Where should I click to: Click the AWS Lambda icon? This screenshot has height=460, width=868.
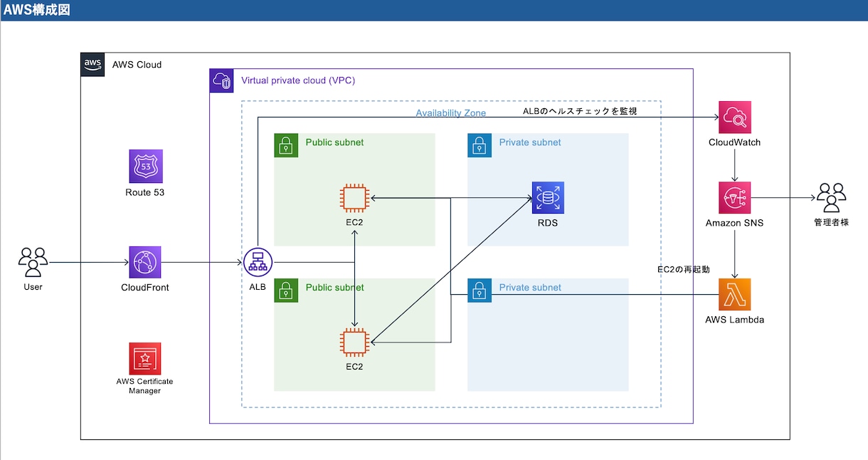[x=735, y=295]
